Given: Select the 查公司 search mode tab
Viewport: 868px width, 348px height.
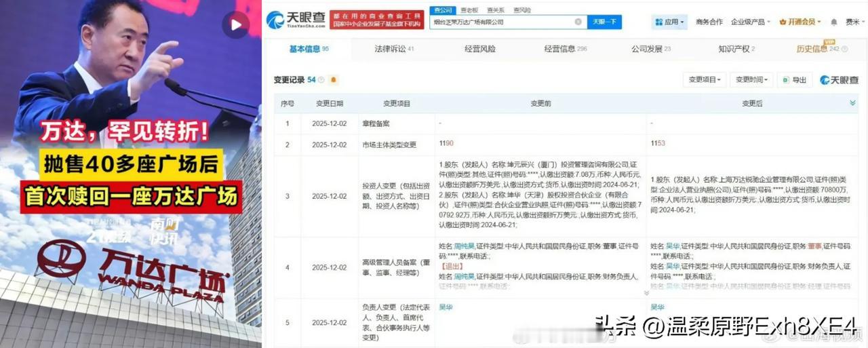Looking at the screenshot, I should pos(443,10).
